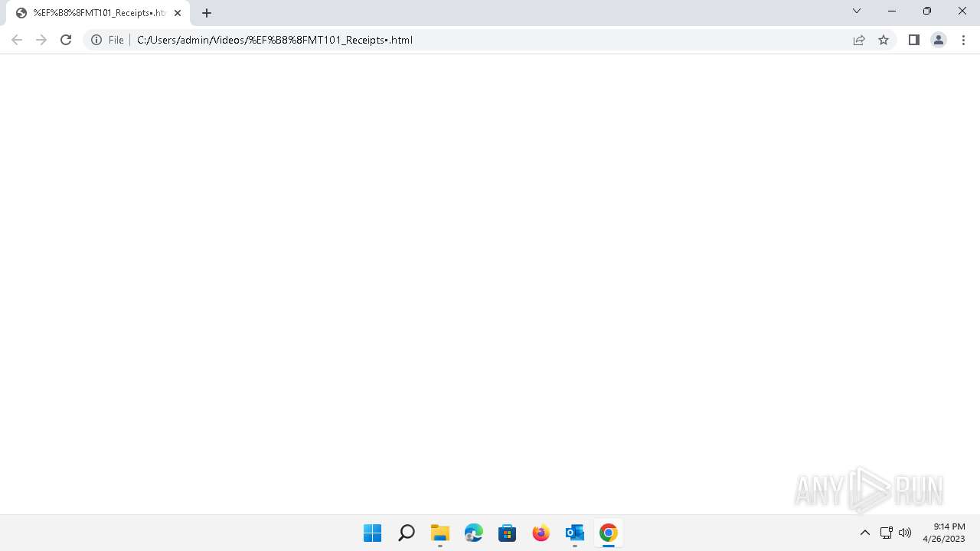Minimize the Chrome window
Screen dimensions: 980x551
click(892, 11)
